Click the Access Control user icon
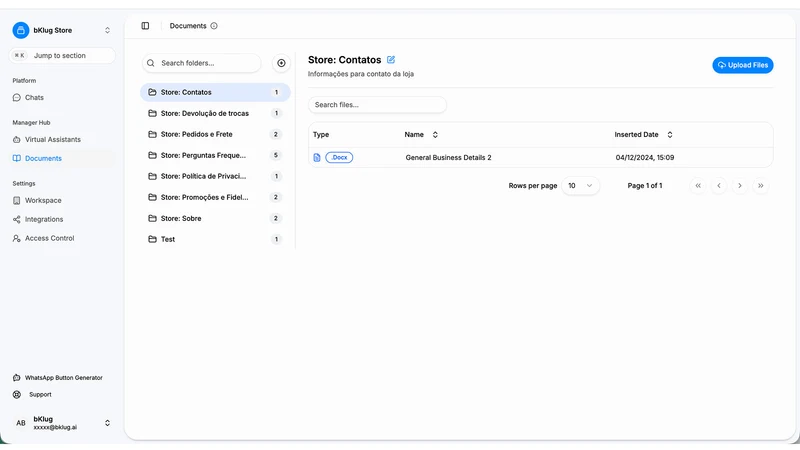800x450 pixels. (x=17, y=238)
